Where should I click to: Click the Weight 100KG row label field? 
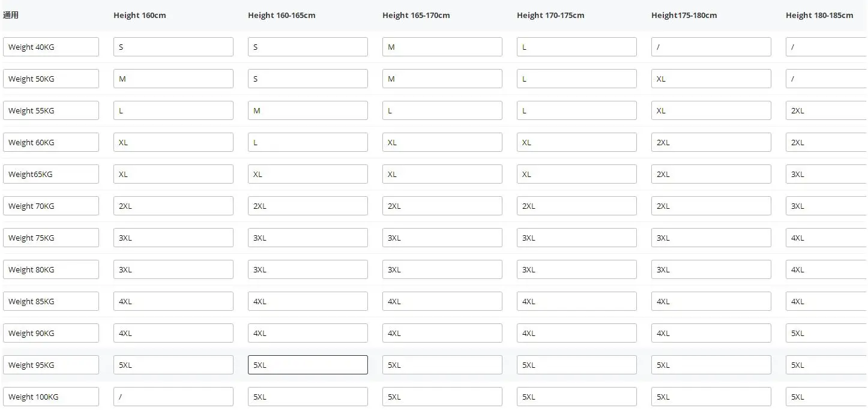click(x=51, y=397)
